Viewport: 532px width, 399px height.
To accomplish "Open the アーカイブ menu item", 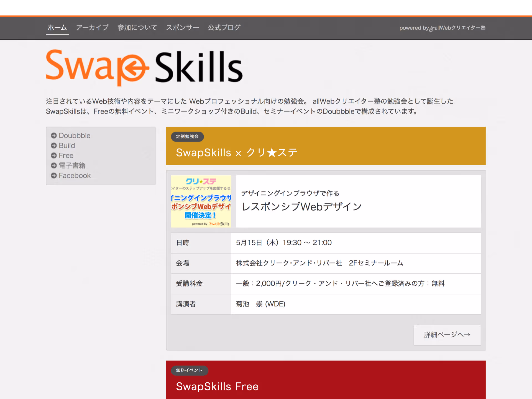I will pyautogui.click(x=92, y=27).
